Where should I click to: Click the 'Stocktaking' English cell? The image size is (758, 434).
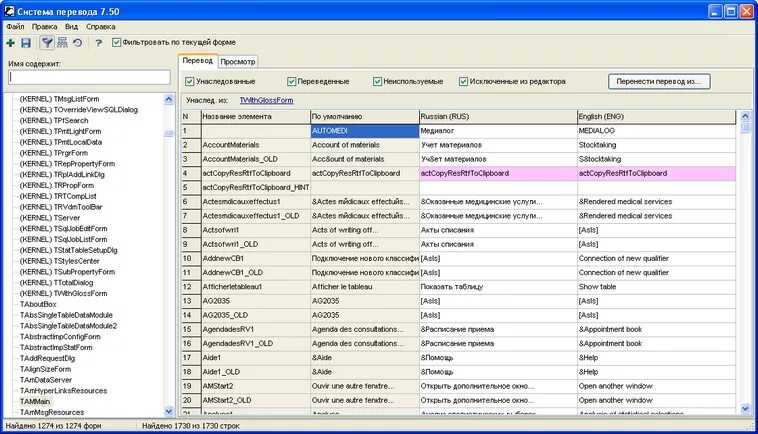[656, 145]
